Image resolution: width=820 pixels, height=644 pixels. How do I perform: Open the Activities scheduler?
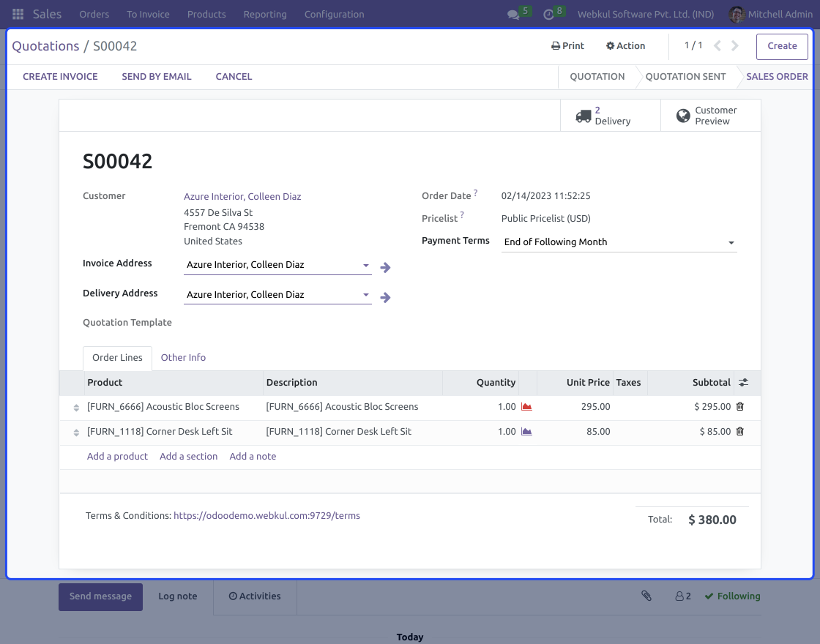(x=255, y=596)
